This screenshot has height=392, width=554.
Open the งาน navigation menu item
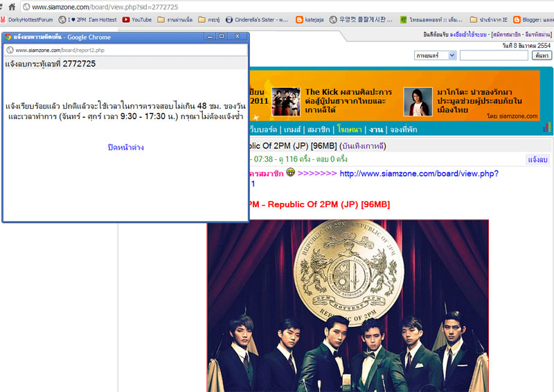coord(376,130)
